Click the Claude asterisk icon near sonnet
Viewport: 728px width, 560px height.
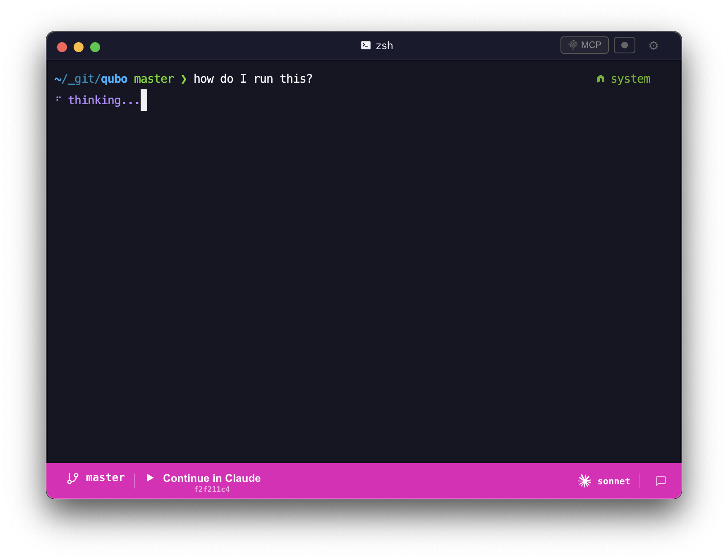(x=584, y=481)
